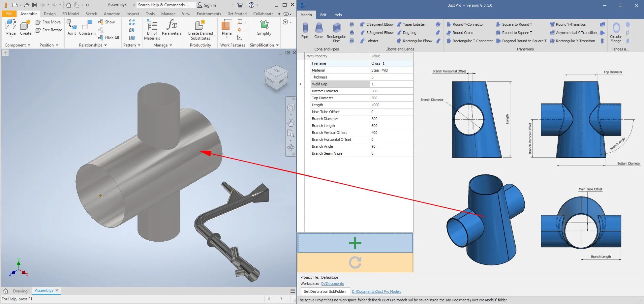
Task: Select the Round Cross transition
Action: 460,33
